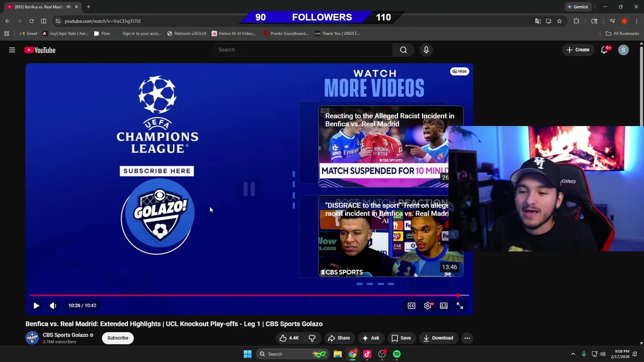The height and width of the screenshot is (362, 644).
Task: Click the CBS Sports Golazo channel avatar
Action: point(32,338)
